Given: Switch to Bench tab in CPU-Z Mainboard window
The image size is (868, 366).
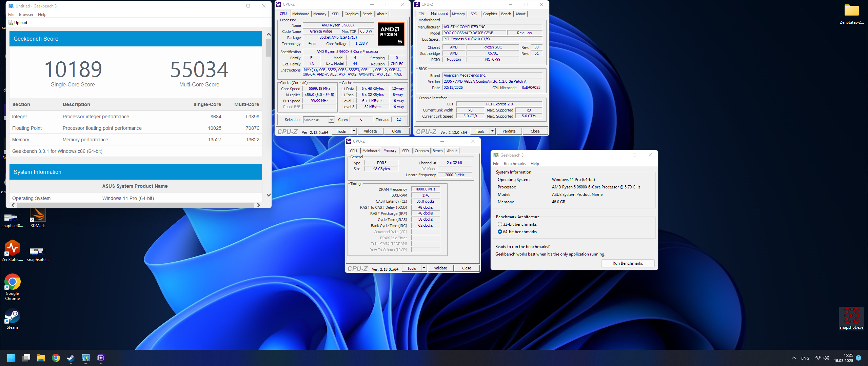Looking at the screenshot, I should [x=506, y=14].
